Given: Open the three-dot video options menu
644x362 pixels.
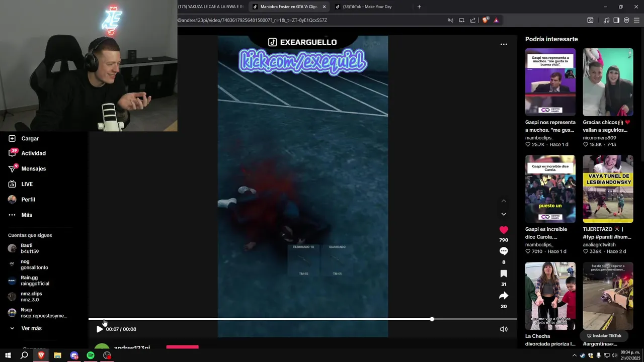Looking at the screenshot, I should (x=504, y=44).
